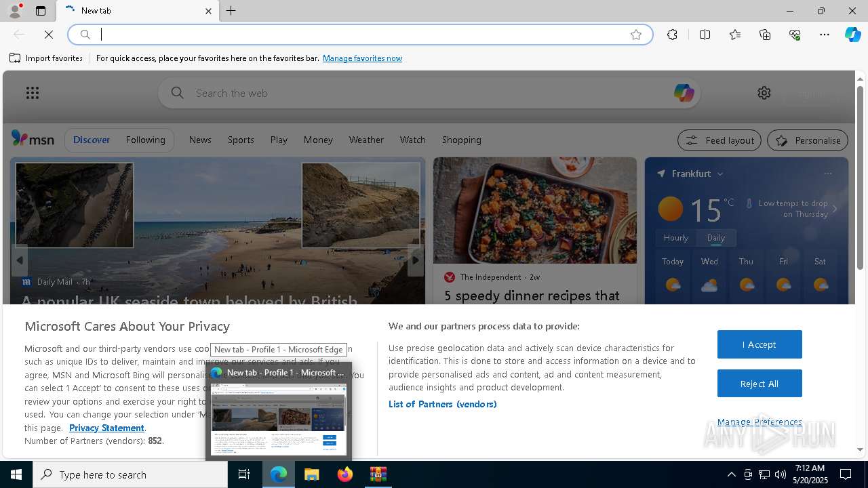Open the MSN apps grid icon
The height and width of the screenshot is (488, 868).
[33, 93]
